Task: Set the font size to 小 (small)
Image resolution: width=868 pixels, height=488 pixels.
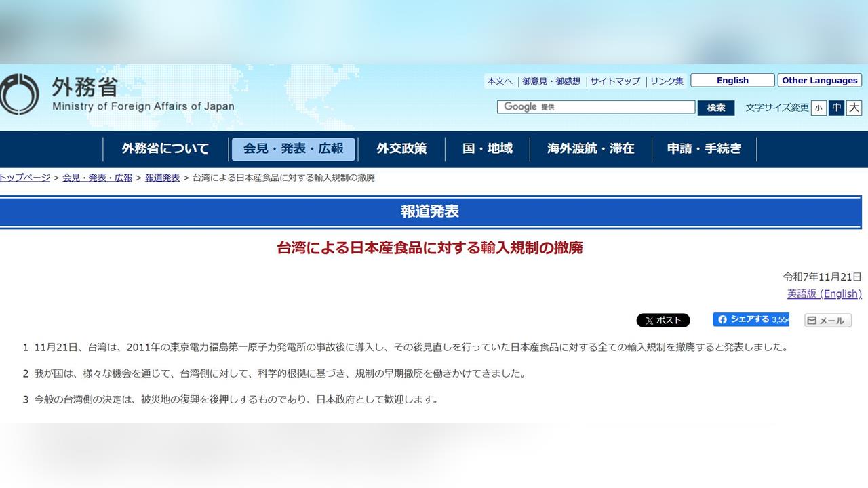Action: pos(819,108)
